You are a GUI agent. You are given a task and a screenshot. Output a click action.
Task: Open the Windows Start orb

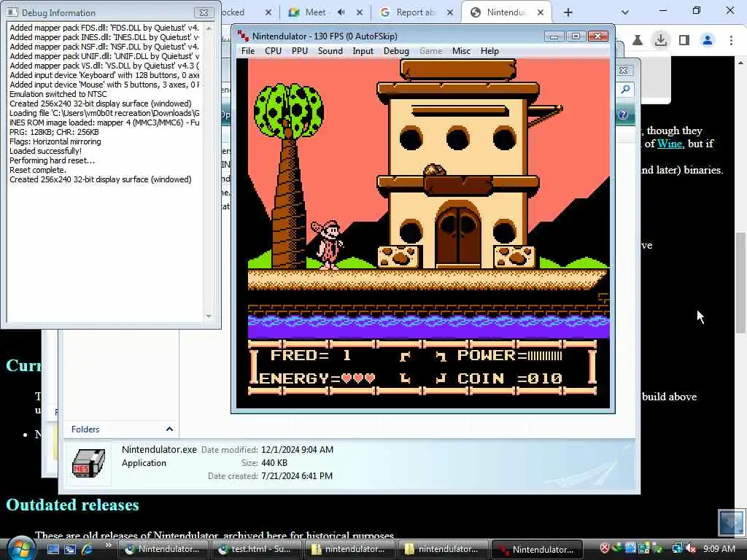pyautogui.click(x=20, y=548)
